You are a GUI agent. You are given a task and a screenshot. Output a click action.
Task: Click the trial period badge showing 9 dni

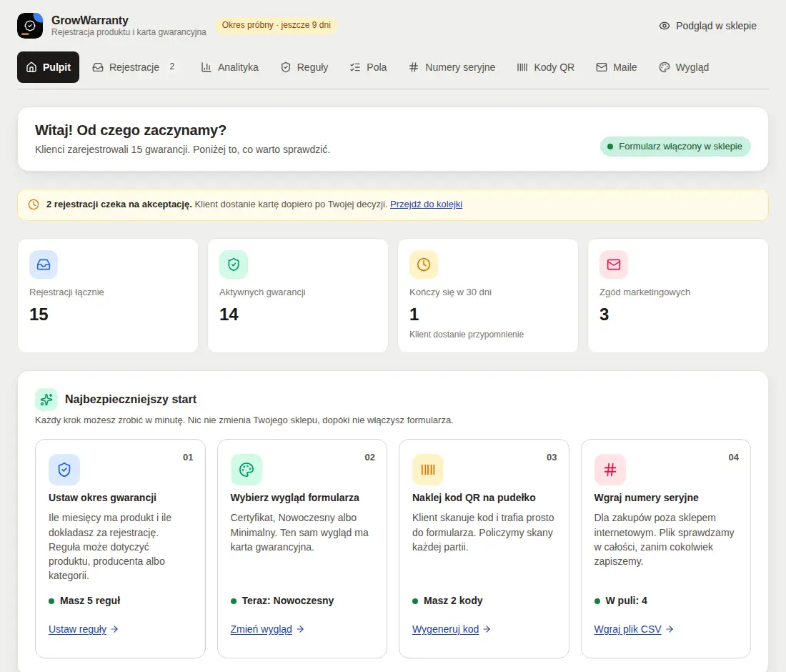[277, 25]
